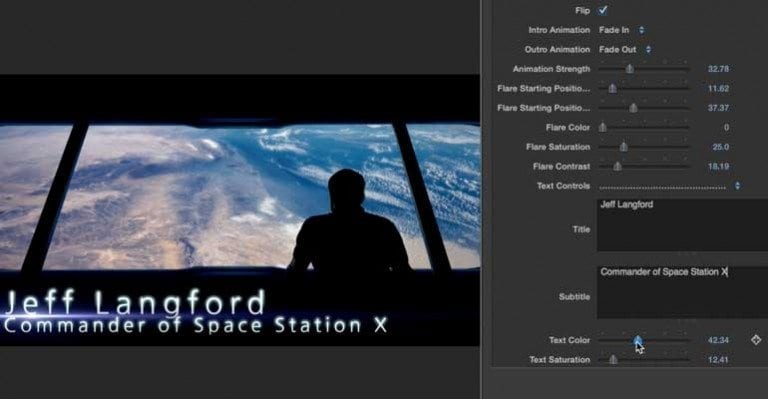This screenshot has width=768, height=399.
Task: Uncheck the Flip checkbox
Action: pos(602,10)
